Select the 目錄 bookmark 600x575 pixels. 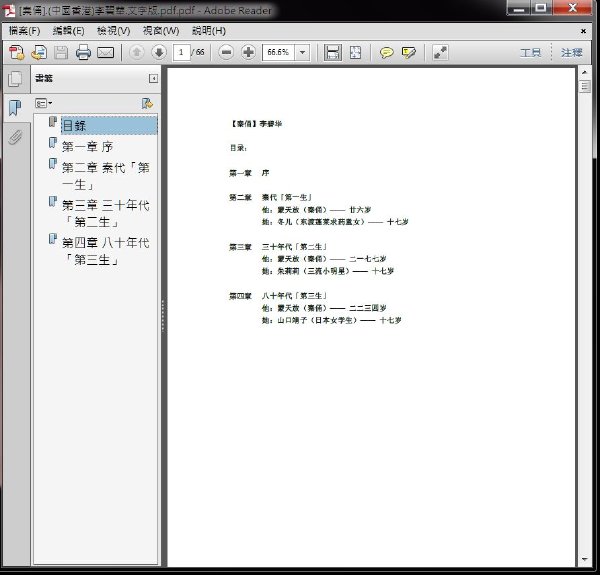pos(109,125)
